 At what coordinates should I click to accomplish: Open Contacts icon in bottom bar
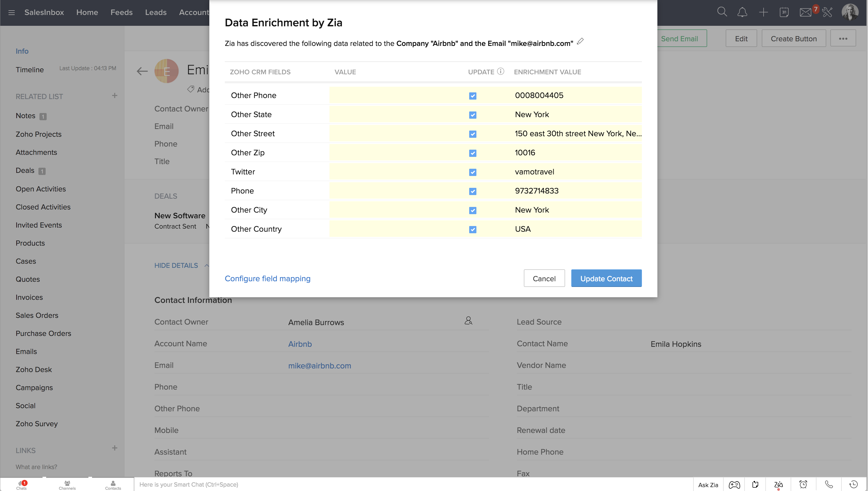[x=113, y=485]
